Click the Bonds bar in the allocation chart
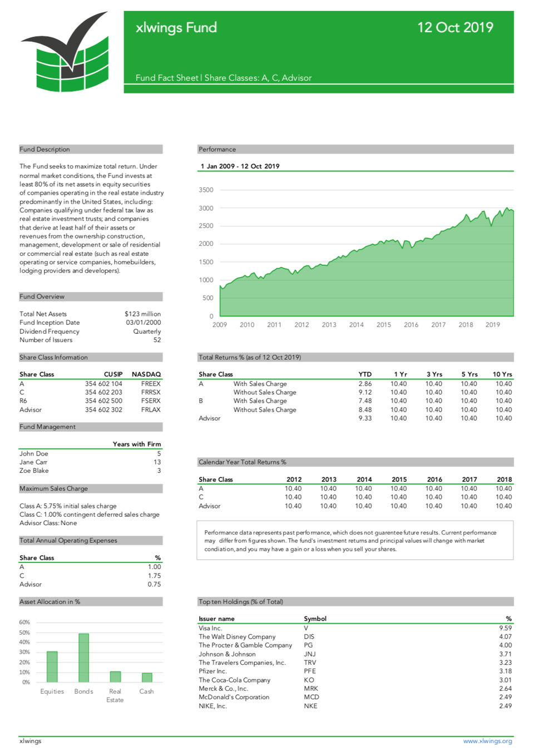The width and height of the screenshot is (534, 756). tap(83, 658)
